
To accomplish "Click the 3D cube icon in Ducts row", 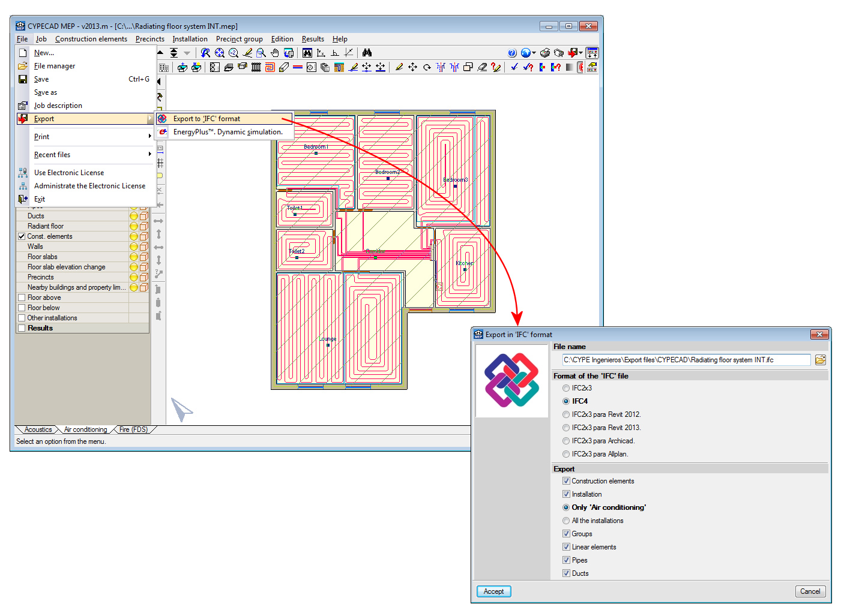I will coord(144,216).
